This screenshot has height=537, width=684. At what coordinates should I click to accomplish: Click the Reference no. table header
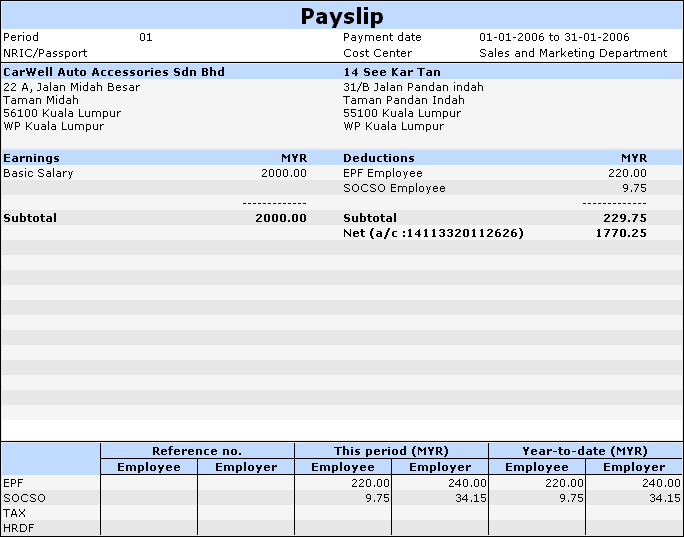pos(197,451)
